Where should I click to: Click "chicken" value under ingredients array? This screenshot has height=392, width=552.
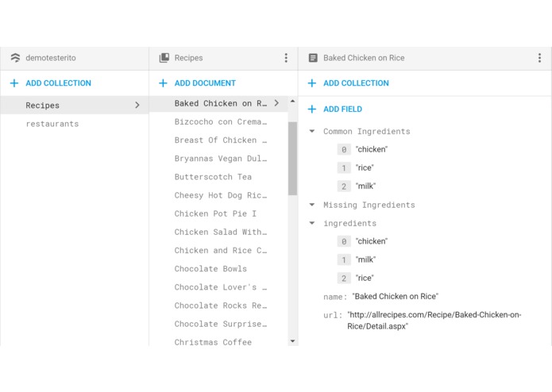click(372, 241)
